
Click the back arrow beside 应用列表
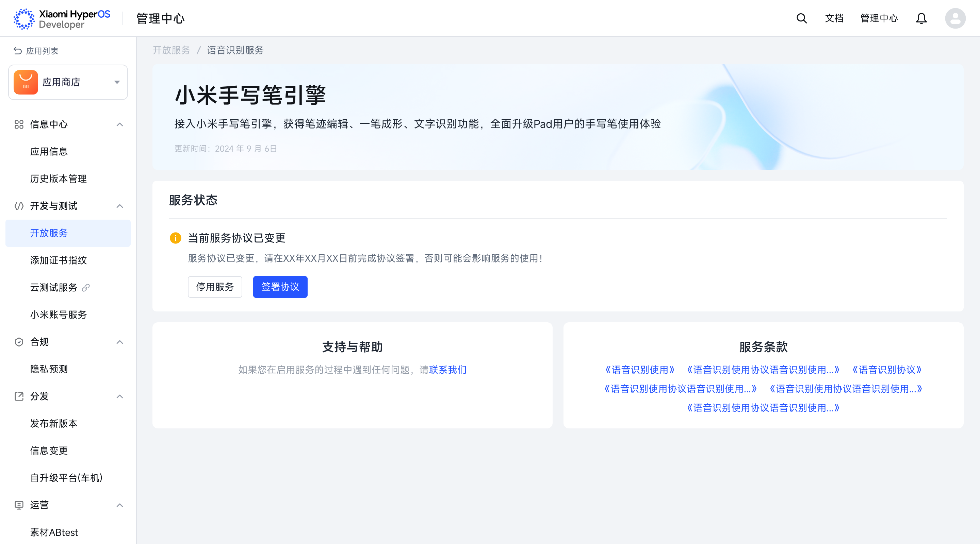17,51
